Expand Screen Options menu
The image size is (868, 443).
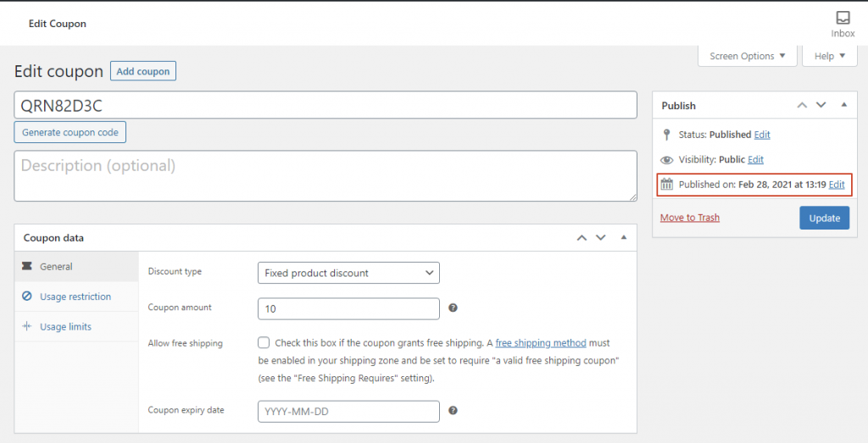[x=747, y=56]
